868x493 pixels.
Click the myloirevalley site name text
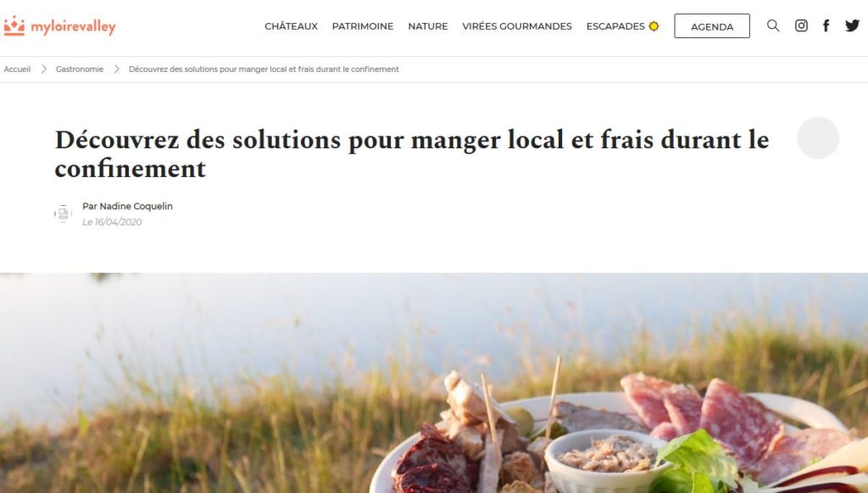pyautogui.click(x=73, y=27)
